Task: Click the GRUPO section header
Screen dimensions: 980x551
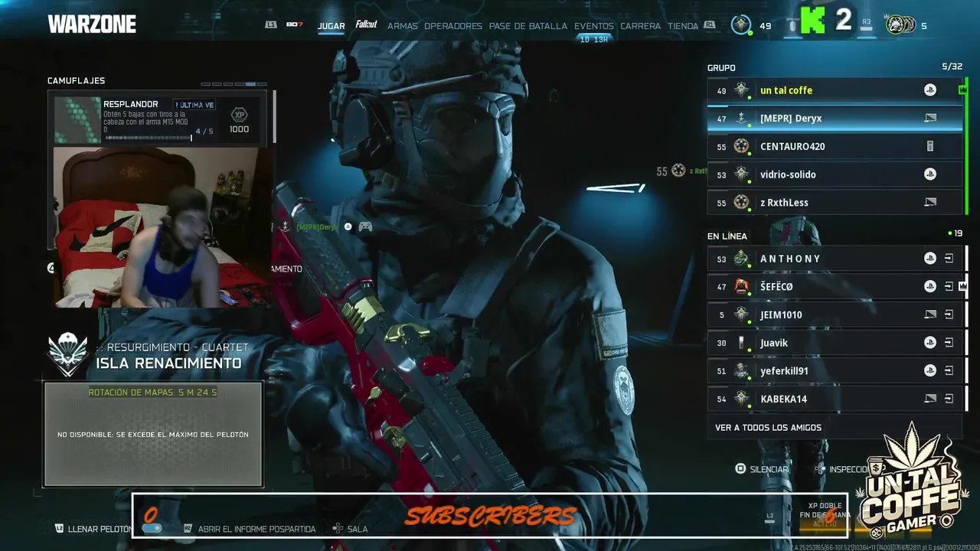Action: tap(721, 68)
